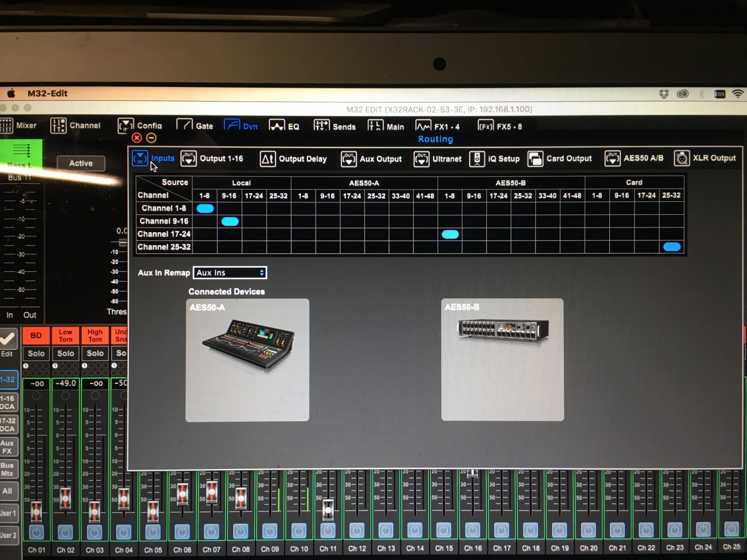Mute channel Ch 17 power icon

point(501,530)
